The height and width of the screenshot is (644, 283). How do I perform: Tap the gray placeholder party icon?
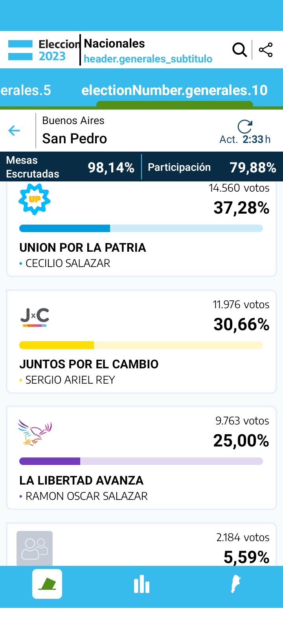tap(35, 548)
